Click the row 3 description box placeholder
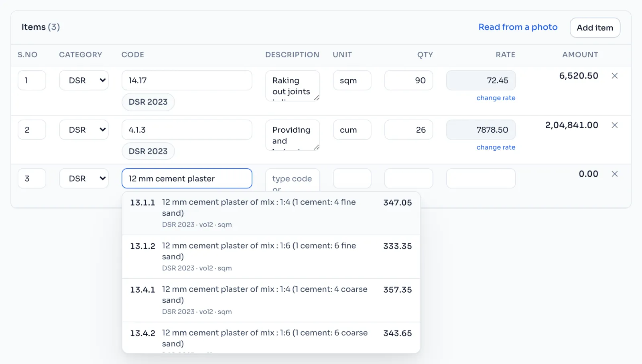The width and height of the screenshot is (642, 364). [293, 180]
